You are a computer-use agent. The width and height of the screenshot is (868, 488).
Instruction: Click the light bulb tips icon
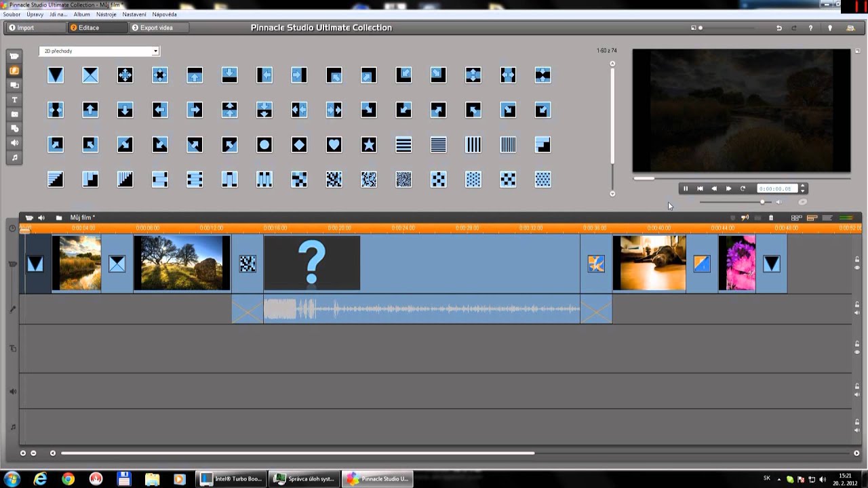point(830,28)
